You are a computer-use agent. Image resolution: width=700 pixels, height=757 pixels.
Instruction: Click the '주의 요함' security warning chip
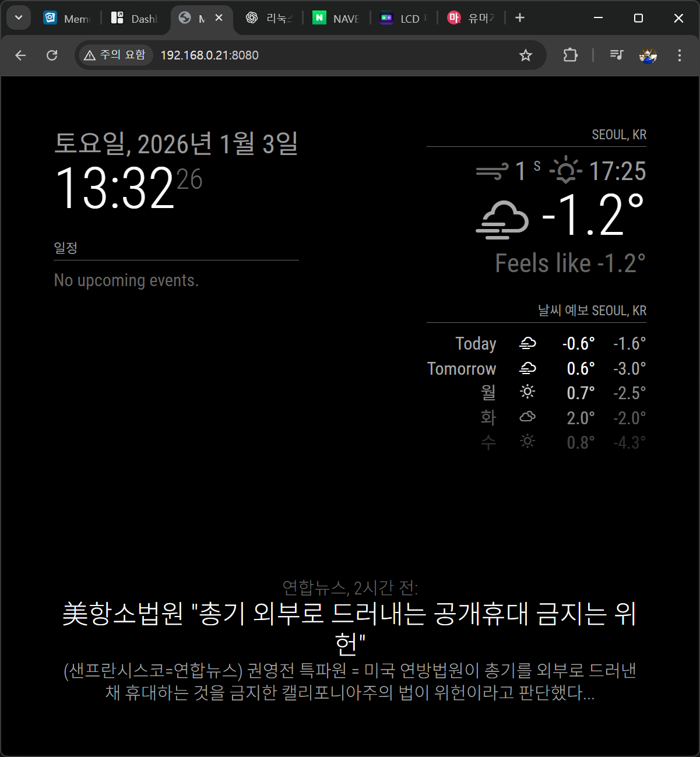pos(115,55)
